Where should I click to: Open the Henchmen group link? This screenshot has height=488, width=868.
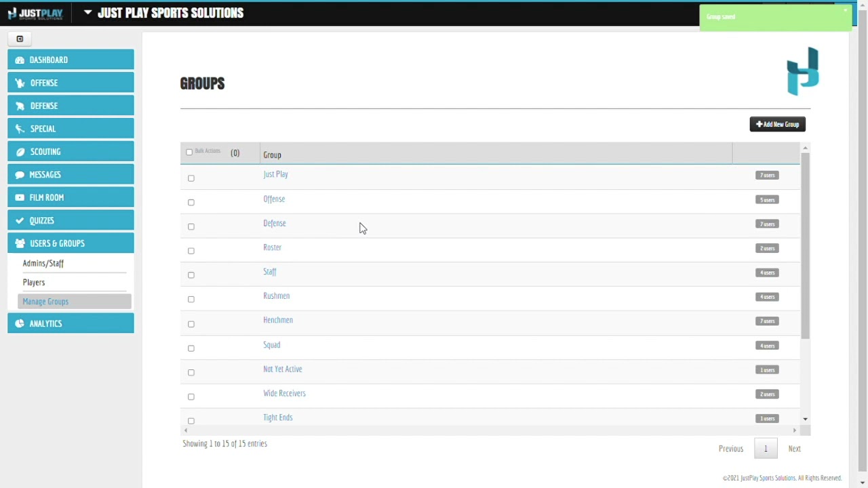click(278, 320)
